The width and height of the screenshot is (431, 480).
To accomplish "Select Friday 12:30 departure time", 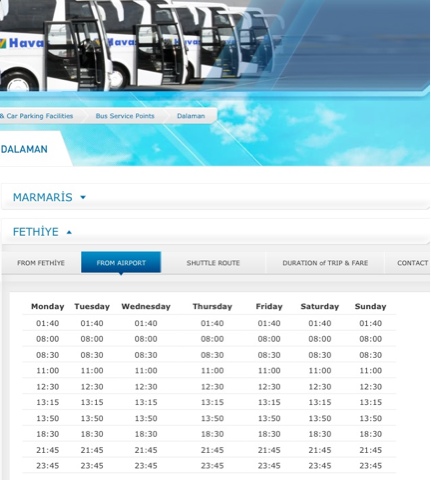I will pyautogui.click(x=269, y=387).
